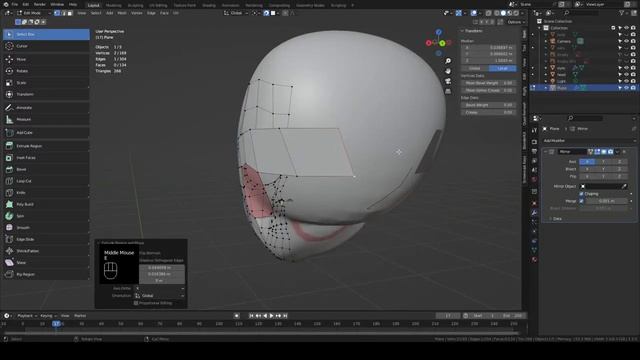The height and width of the screenshot is (360, 640).
Task: Expand the Data subpanel in Mirror modifier
Action: 551,219
